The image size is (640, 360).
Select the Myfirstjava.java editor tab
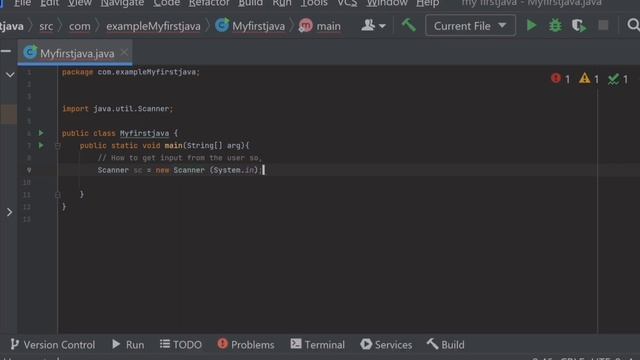tap(75, 53)
